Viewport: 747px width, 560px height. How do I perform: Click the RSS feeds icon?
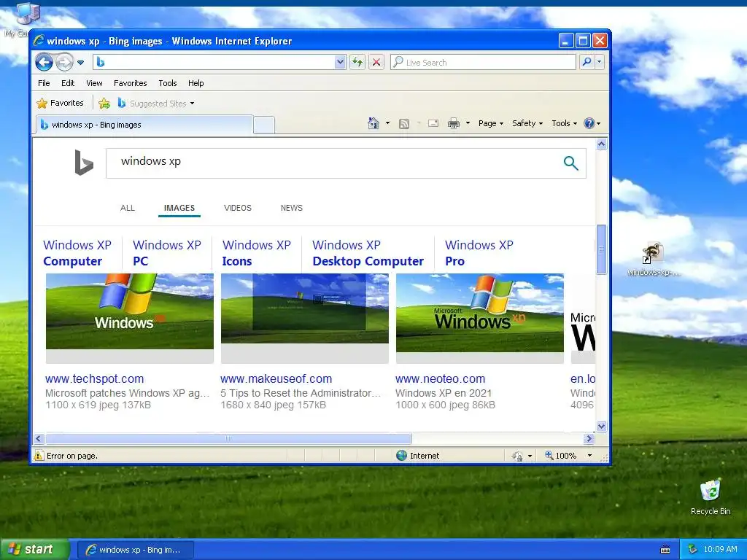(404, 123)
